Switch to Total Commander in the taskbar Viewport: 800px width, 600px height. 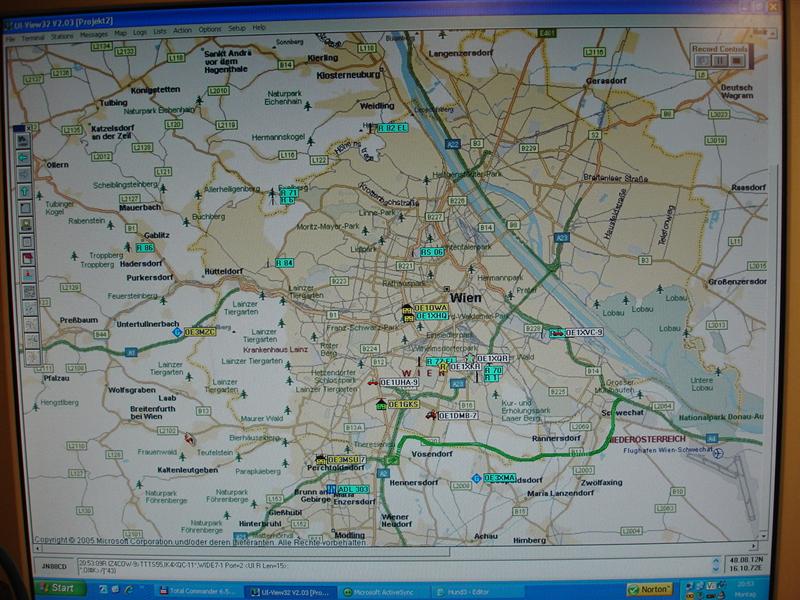click(x=197, y=591)
